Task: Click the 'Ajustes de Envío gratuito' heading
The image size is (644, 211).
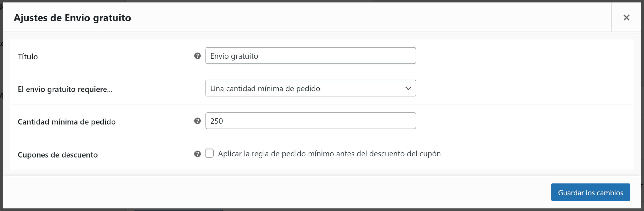Action: coord(72,18)
